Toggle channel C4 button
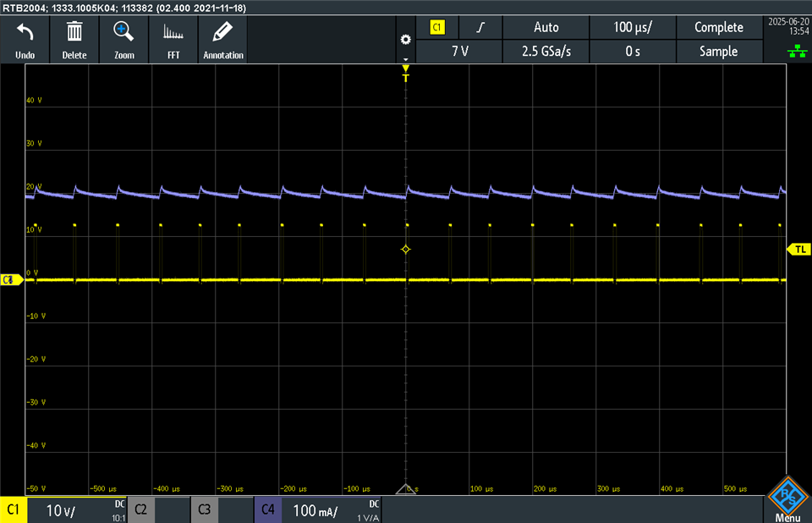The width and height of the screenshot is (812, 523). pos(268,509)
